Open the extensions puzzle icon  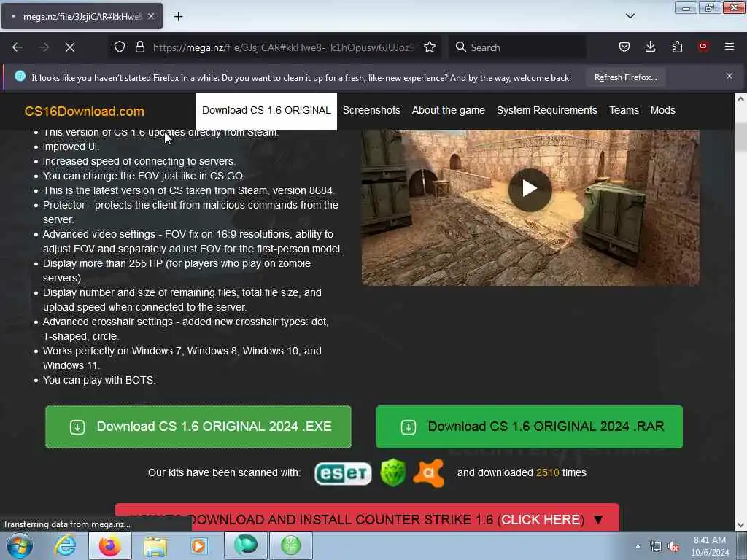[x=677, y=47]
